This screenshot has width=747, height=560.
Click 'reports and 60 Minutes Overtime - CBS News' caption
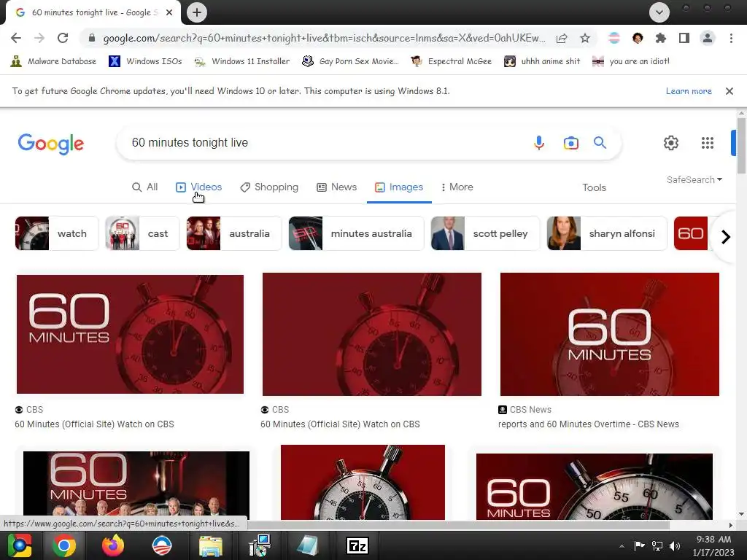(589, 424)
